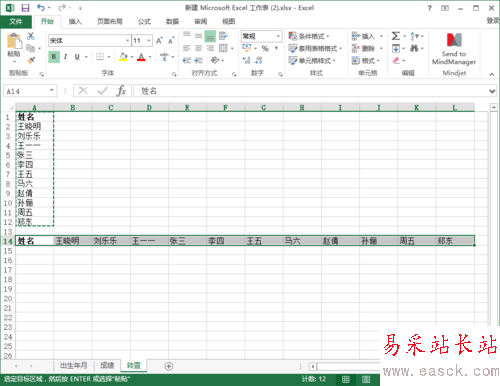Open Cell Styles dropdown
This screenshot has width=500, height=386.
pyautogui.click(x=312, y=61)
